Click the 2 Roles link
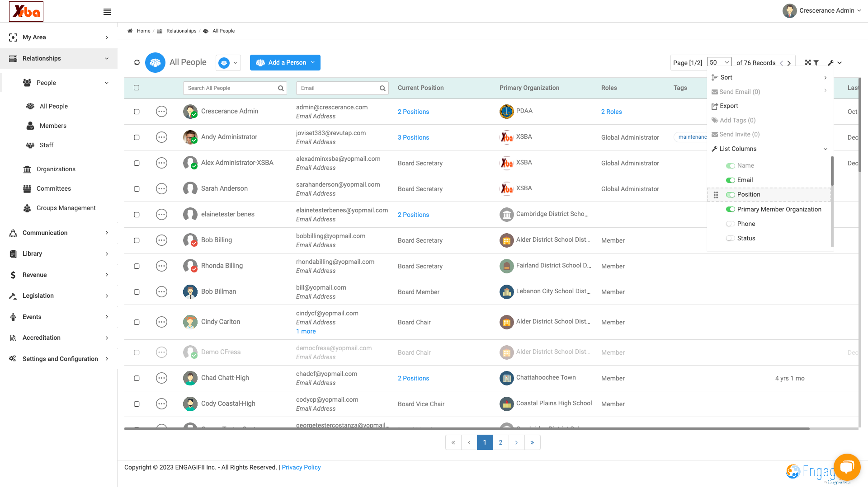868x488 pixels. point(611,112)
